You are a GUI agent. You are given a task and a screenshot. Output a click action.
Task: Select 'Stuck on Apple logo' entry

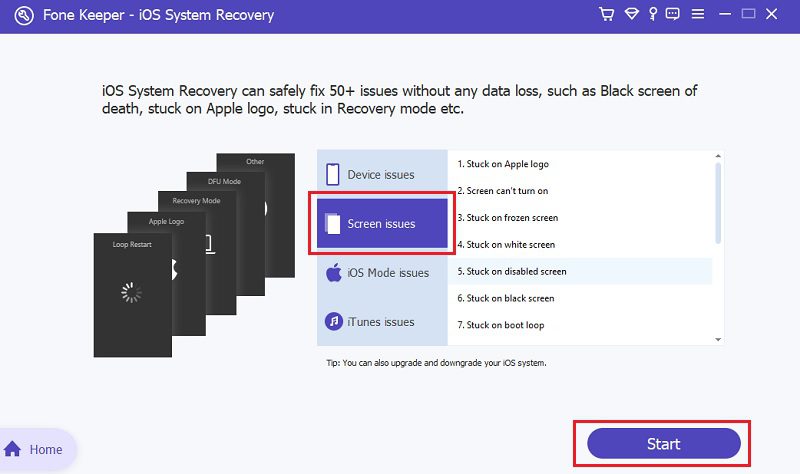pos(503,164)
